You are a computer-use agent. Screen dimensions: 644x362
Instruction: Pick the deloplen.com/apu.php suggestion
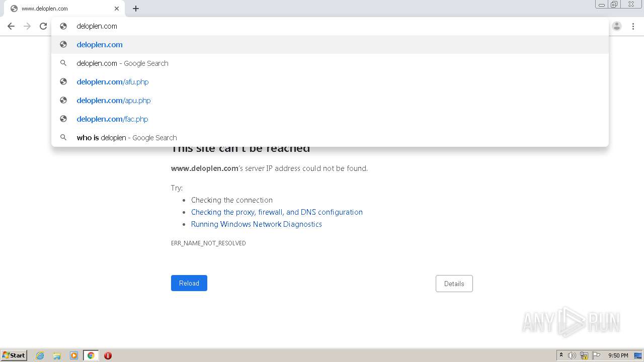tap(330, 100)
